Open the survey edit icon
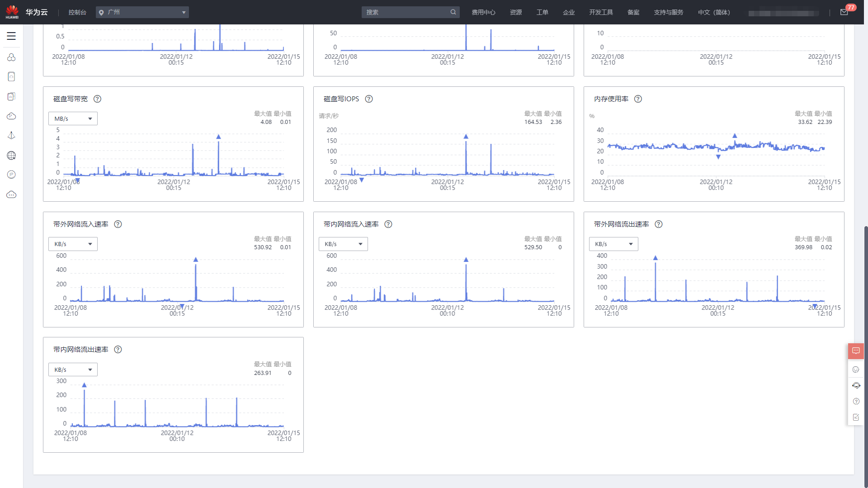The width and height of the screenshot is (868, 488). (856, 417)
